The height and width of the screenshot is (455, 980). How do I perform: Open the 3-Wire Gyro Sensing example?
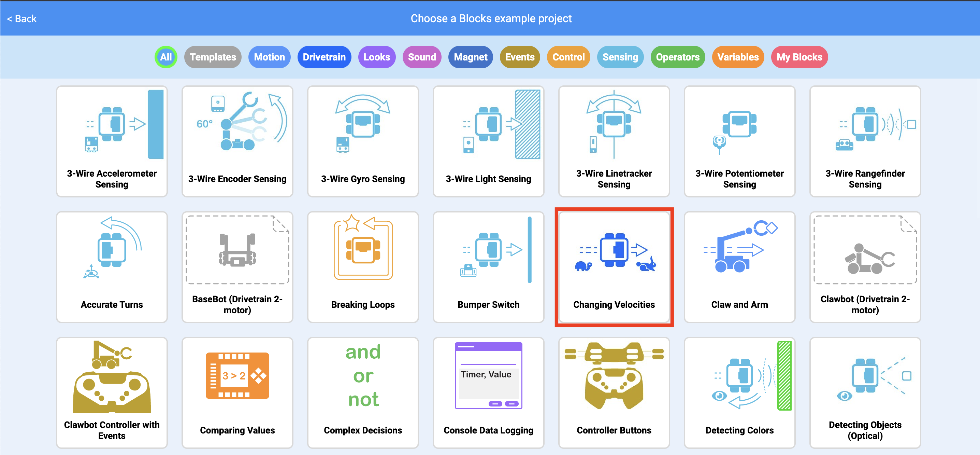(x=363, y=141)
